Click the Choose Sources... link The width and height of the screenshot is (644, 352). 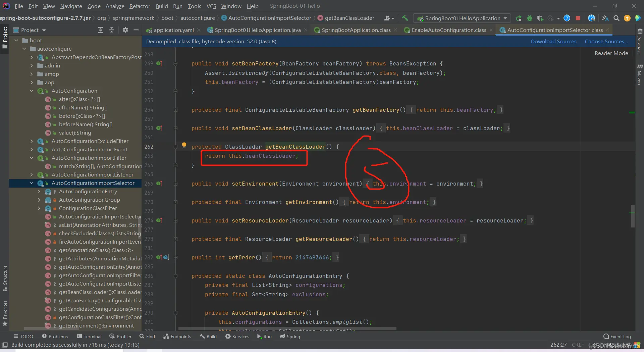point(606,41)
